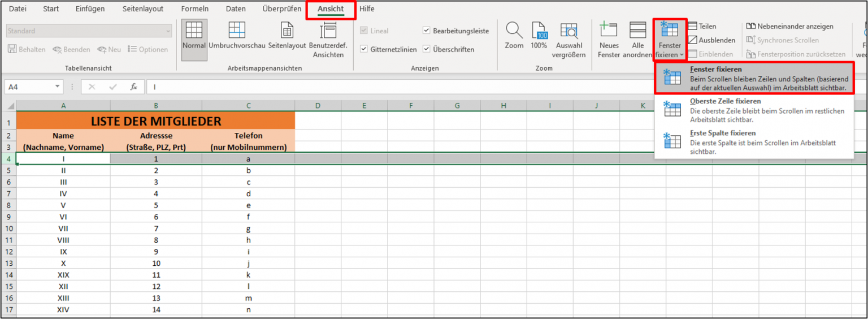Click formula bar confirm checkmark icon
The width and height of the screenshot is (868, 319).
(113, 87)
